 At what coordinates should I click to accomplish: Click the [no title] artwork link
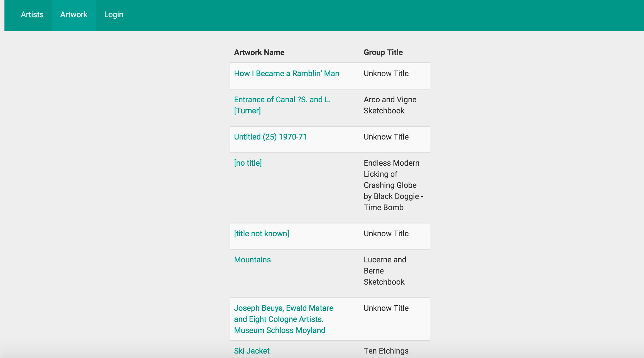(x=248, y=163)
